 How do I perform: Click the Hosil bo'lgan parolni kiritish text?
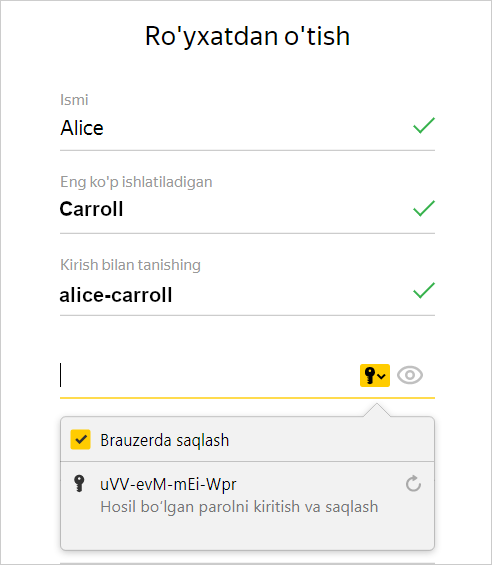pyautogui.click(x=239, y=507)
